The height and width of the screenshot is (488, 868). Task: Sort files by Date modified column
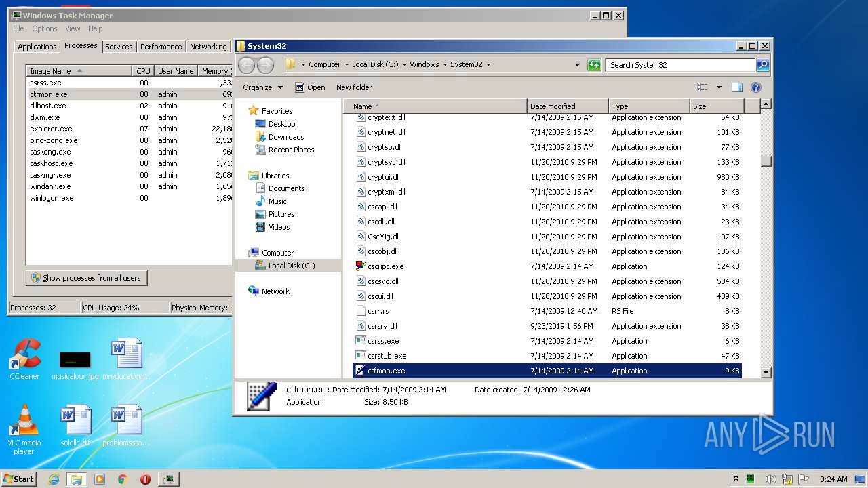568,106
